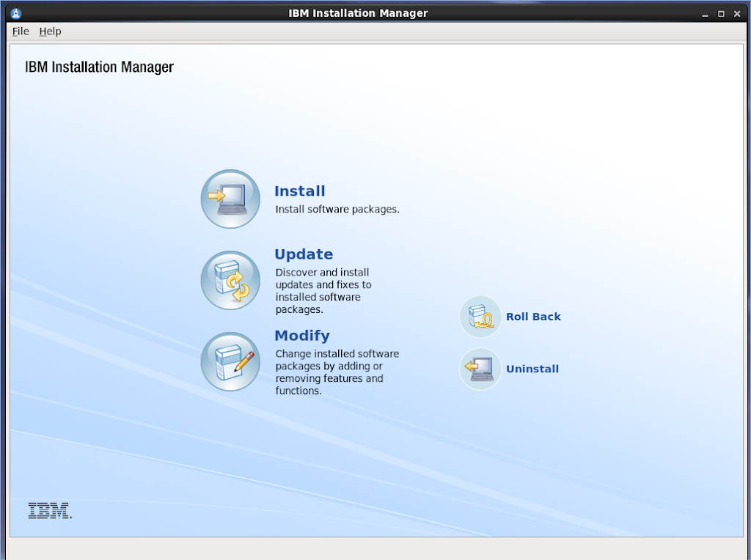Click the Install computer-with-arrow icon
Image resolution: width=751 pixels, height=560 pixels.
230,199
